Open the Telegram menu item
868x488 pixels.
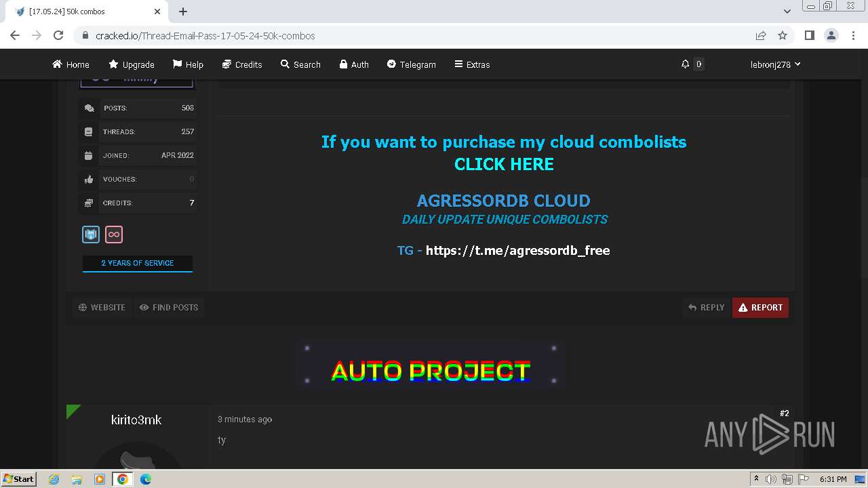point(412,64)
